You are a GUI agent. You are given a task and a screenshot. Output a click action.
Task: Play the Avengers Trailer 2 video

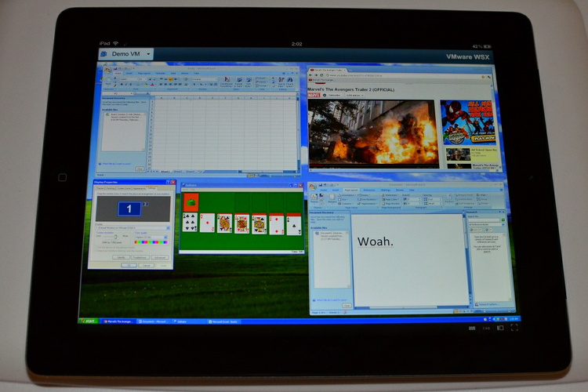click(371, 134)
